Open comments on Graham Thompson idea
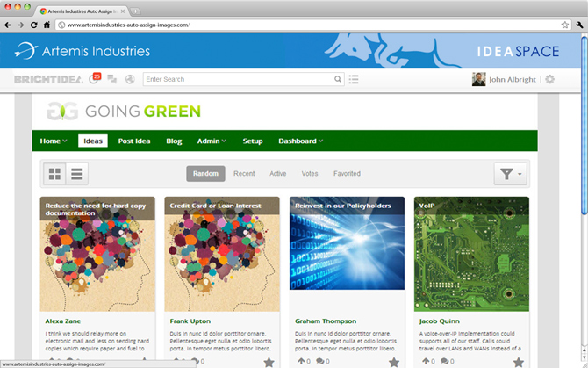This screenshot has height=368, width=588. 322,361
